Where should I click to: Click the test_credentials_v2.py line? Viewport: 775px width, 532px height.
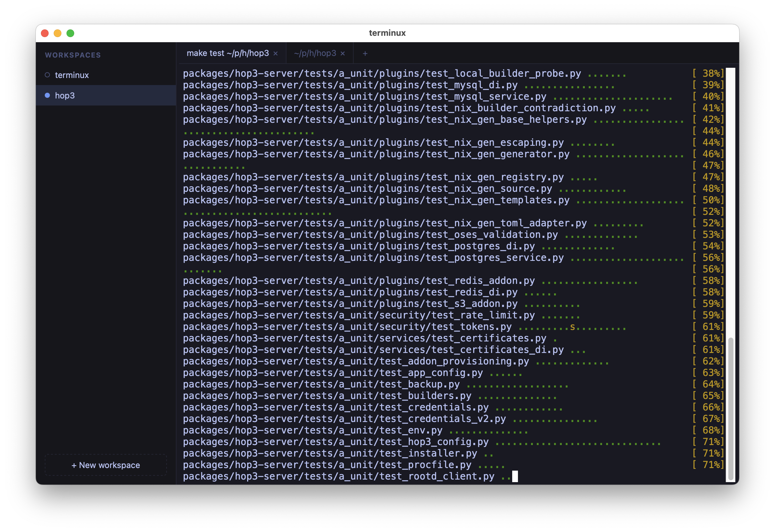(454, 419)
